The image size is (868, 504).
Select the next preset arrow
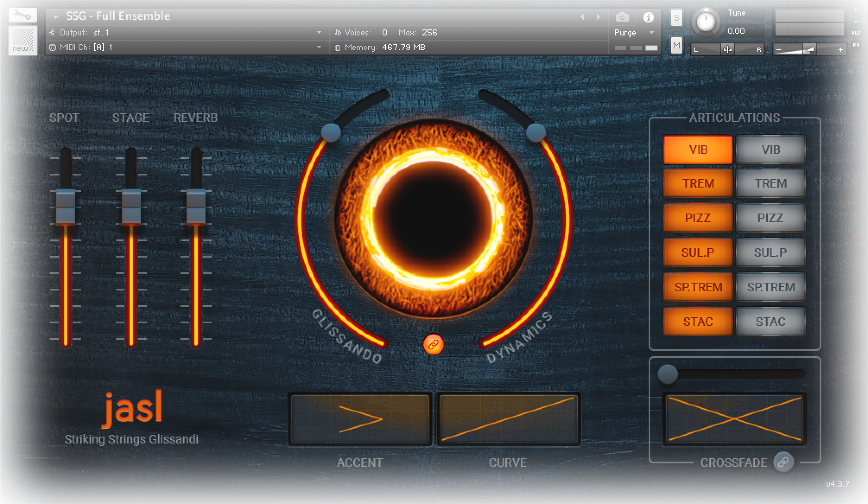(598, 17)
